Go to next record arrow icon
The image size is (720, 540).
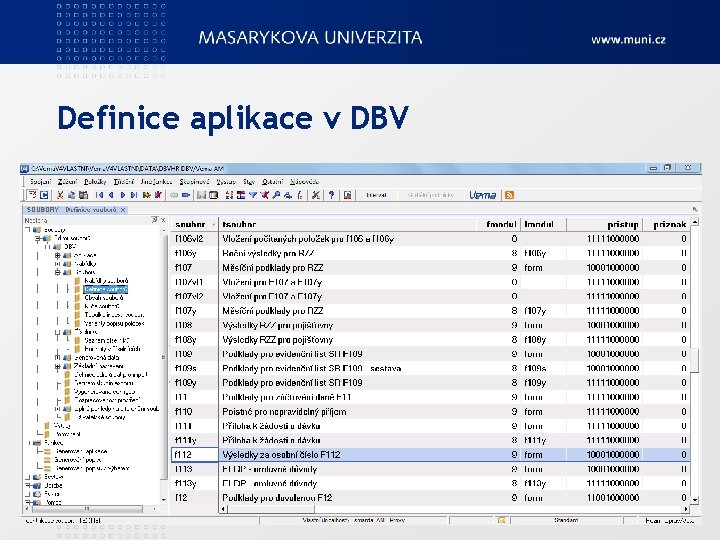123,195
